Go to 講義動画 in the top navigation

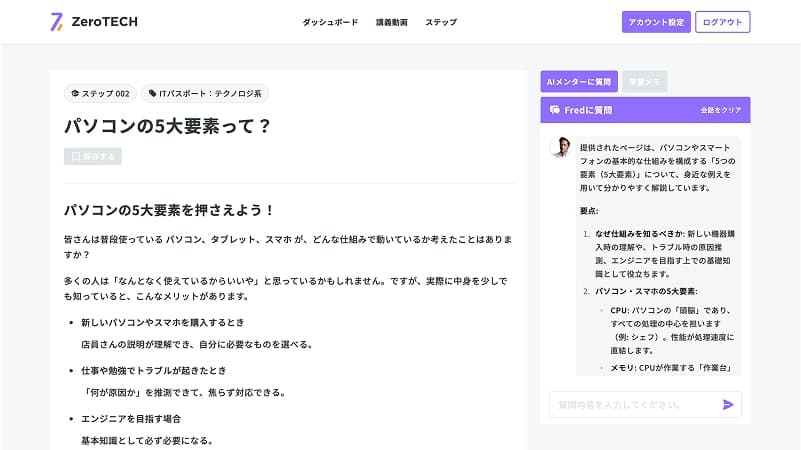[391, 22]
